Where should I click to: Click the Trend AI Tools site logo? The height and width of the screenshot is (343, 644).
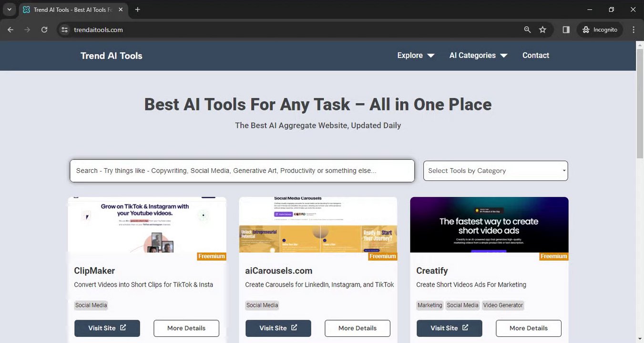[x=111, y=56]
